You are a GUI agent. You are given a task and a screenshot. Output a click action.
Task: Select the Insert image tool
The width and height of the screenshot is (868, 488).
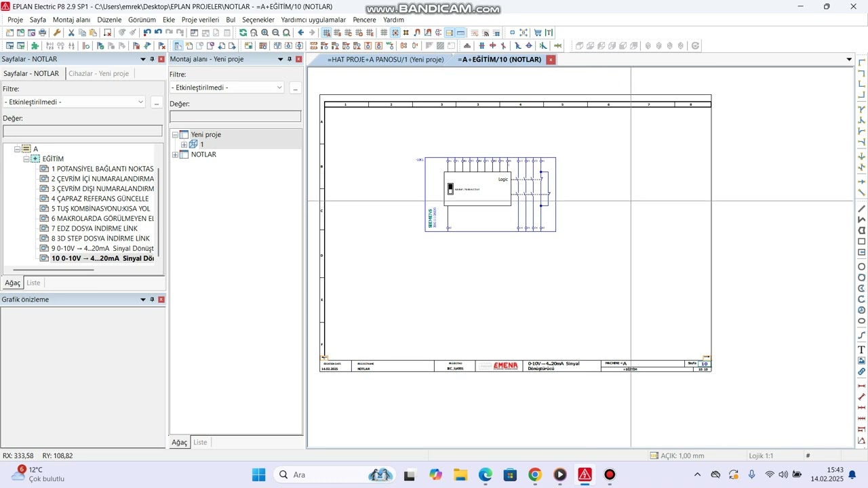coord(862,361)
